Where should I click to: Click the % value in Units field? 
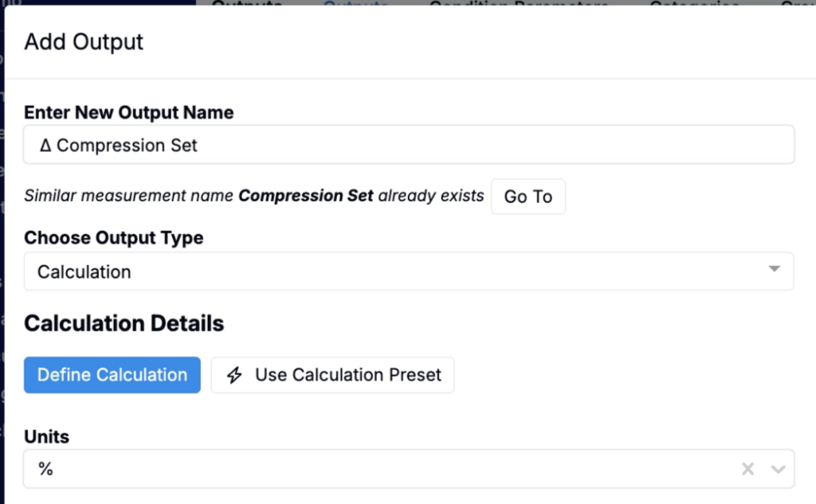(45, 469)
